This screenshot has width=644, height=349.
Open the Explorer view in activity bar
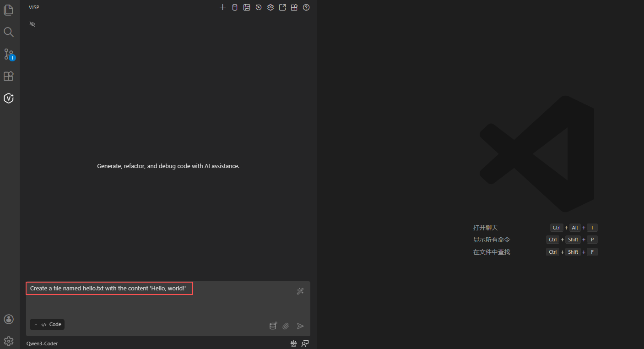[x=9, y=10]
